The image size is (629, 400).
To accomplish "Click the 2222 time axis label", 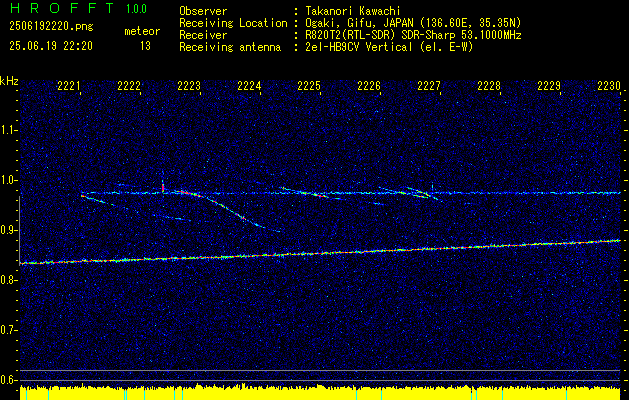I will (129, 85).
